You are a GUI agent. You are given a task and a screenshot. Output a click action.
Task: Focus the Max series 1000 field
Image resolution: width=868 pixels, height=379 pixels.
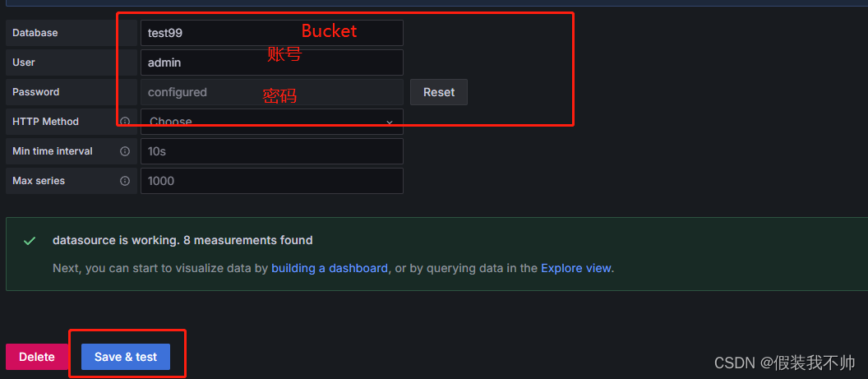272,181
